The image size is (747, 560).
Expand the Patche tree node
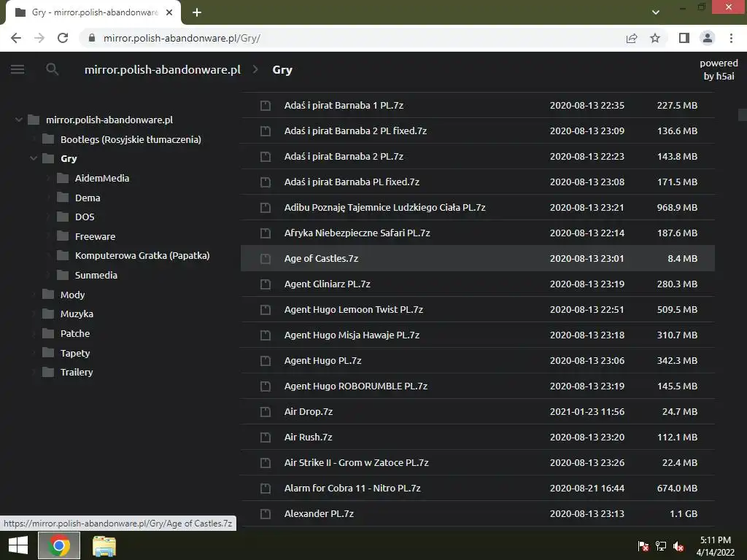tap(34, 333)
